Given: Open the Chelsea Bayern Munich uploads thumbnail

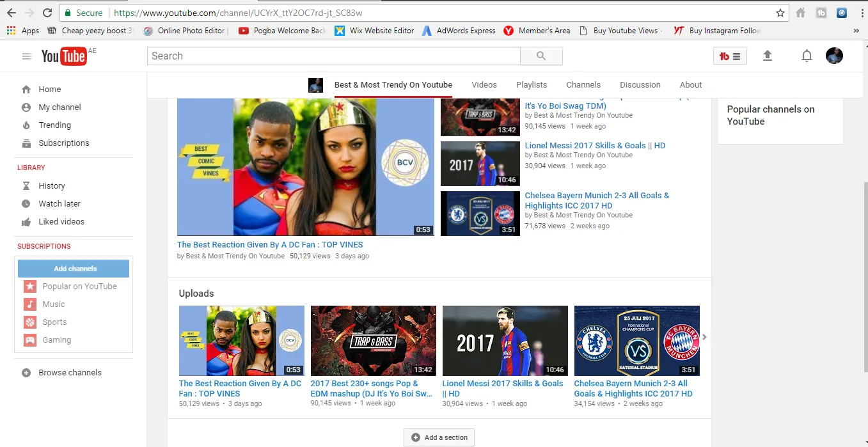Looking at the screenshot, I should tap(636, 341).
